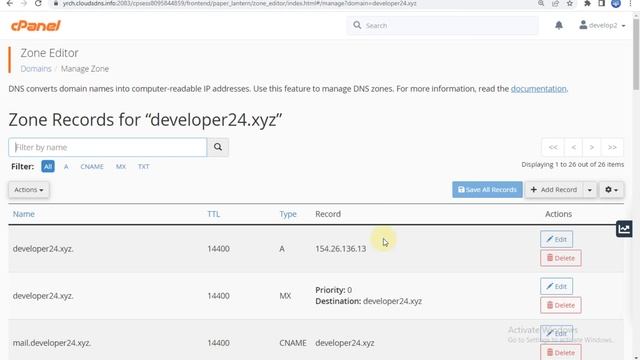Click the Filter by name field

coord(108,147)
